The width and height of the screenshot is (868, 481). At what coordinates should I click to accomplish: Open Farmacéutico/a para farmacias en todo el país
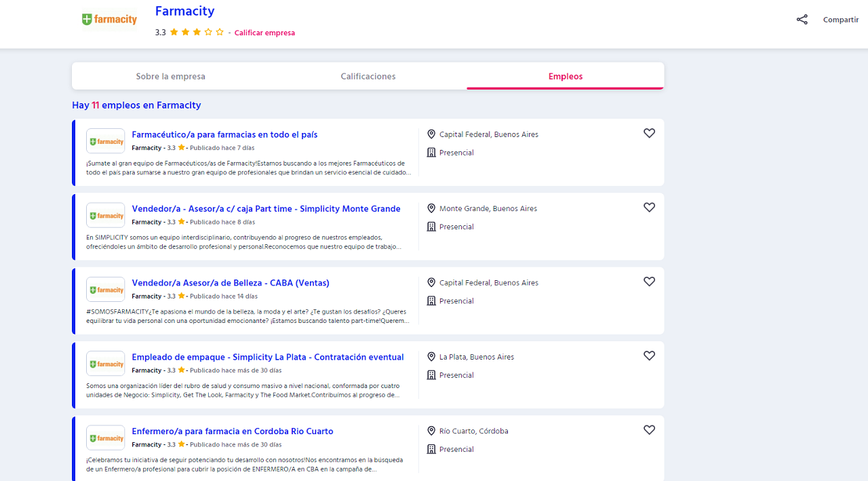pyautogui.click(x=224, y=134)
